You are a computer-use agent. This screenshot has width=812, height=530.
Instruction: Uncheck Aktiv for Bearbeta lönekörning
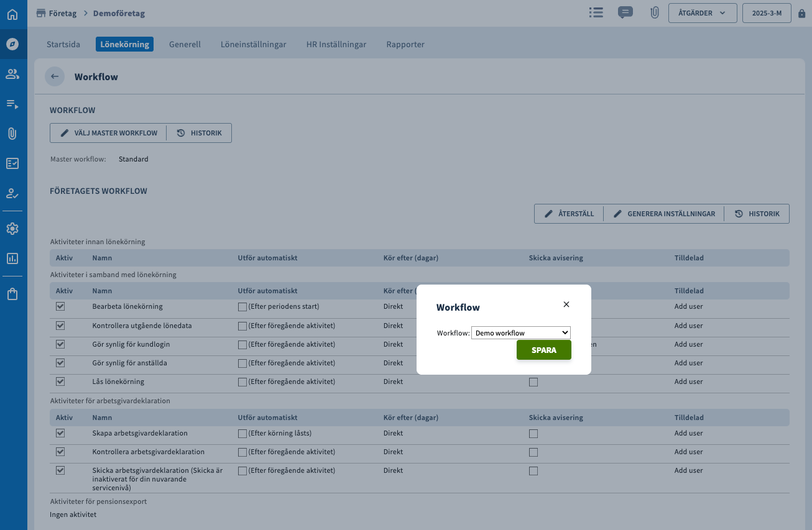[60, 306]
